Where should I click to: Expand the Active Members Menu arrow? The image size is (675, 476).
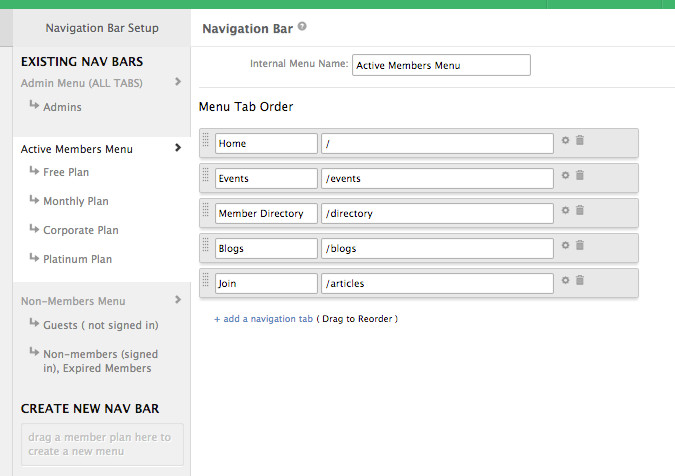click(x=178, y=148)
